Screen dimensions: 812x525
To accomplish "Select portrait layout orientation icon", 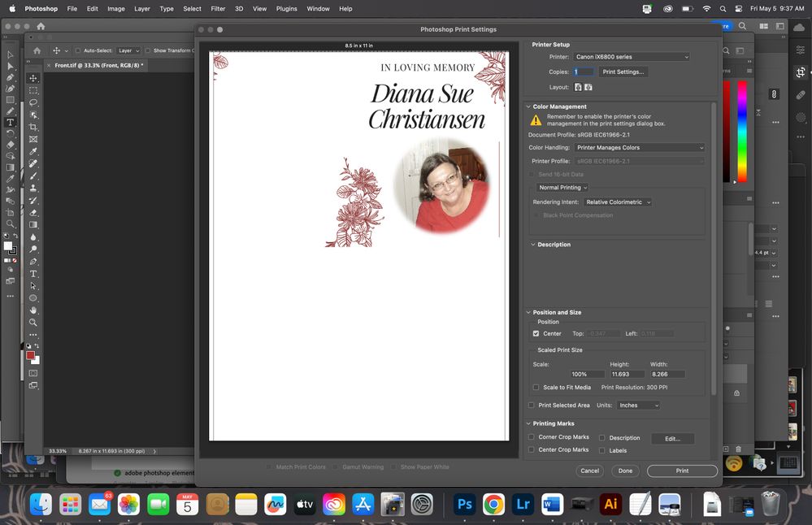I will [578, 87].
